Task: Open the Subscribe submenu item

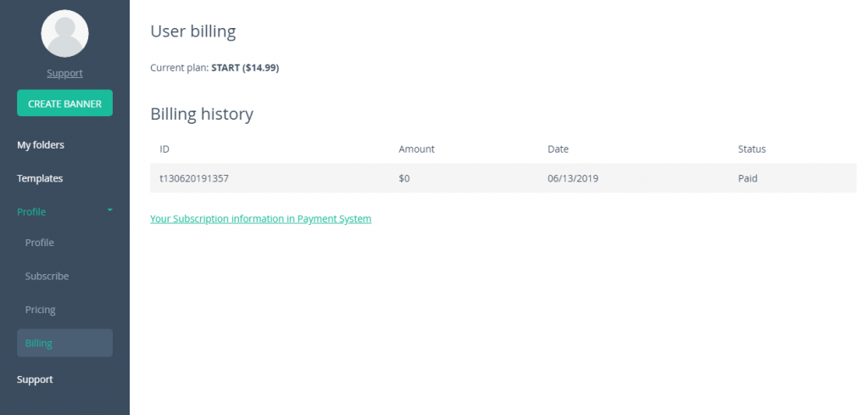Action: point(47,276)
